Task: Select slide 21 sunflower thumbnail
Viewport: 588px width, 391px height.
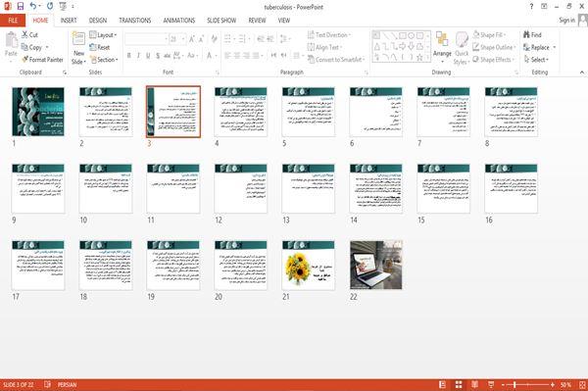Action: pyautogui.click(x=309, y=265)
